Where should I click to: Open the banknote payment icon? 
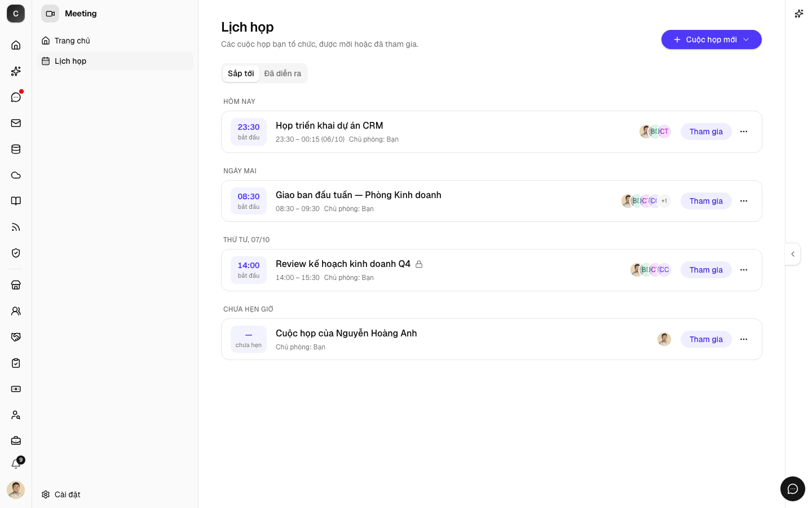pos(16,389)
